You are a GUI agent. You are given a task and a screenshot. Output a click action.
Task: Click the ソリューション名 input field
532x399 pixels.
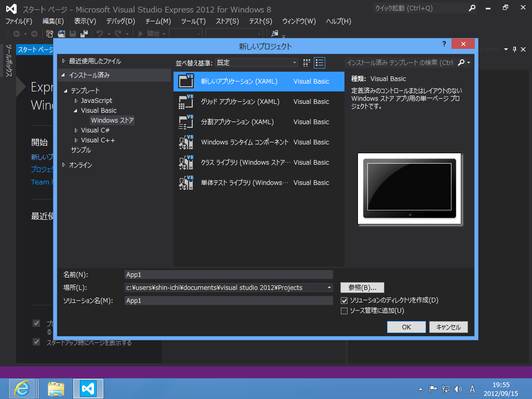[229, 301]
